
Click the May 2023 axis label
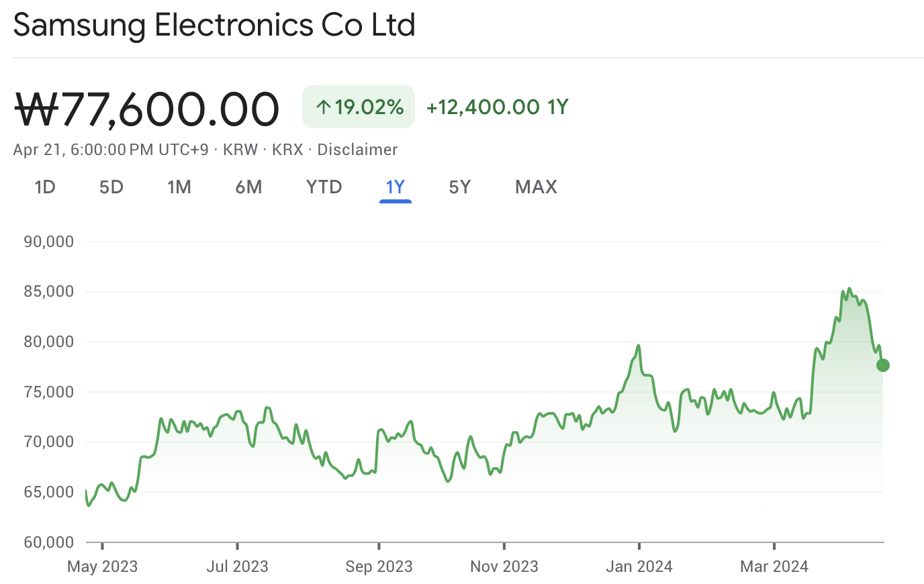[x=102, y=567]
